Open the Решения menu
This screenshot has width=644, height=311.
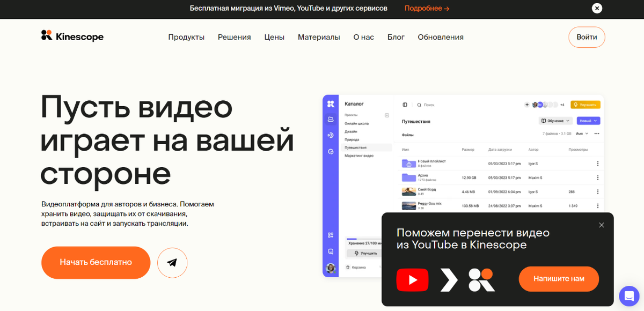[235, 37]
